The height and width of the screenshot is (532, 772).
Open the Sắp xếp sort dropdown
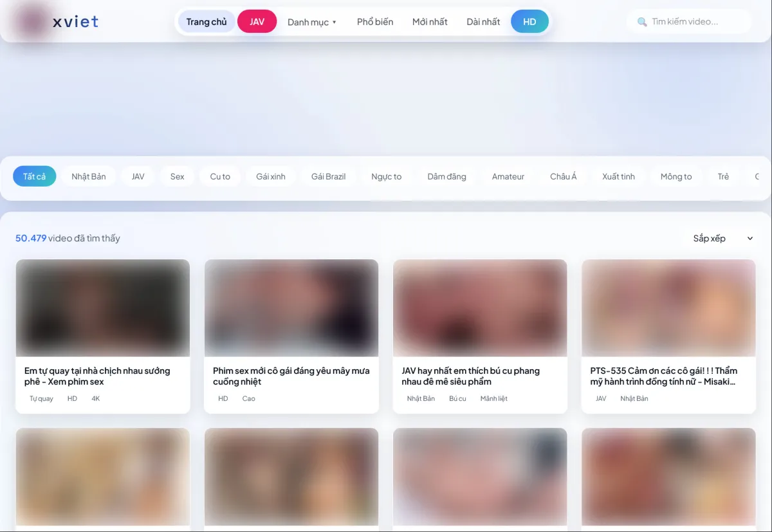pyautogui.click(x=710, y=238)
